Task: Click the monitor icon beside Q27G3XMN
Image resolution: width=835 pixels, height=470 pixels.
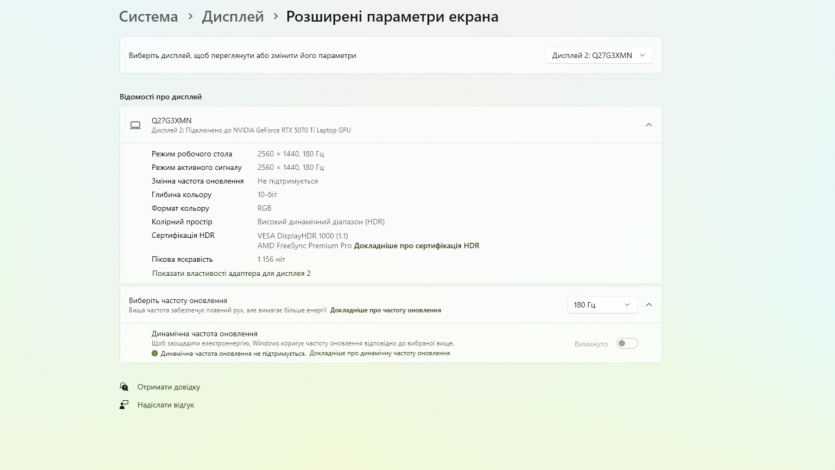Action: tap(135, 125)
